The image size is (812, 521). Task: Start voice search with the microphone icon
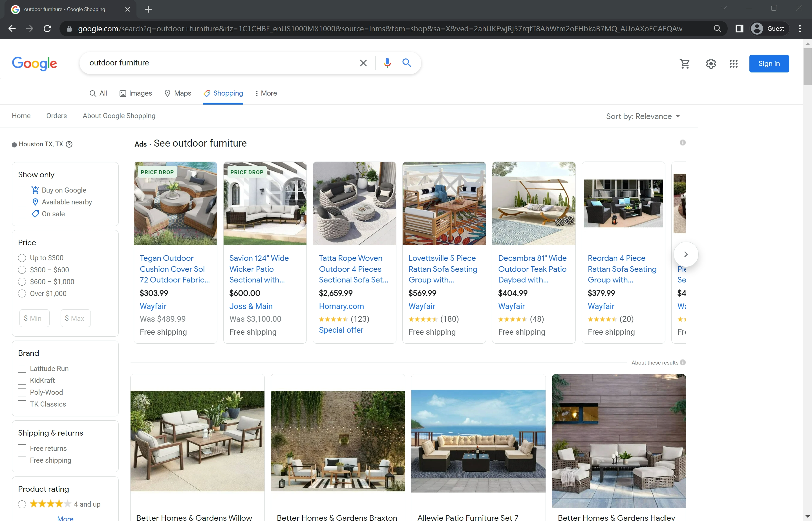(x=387, y=63)
